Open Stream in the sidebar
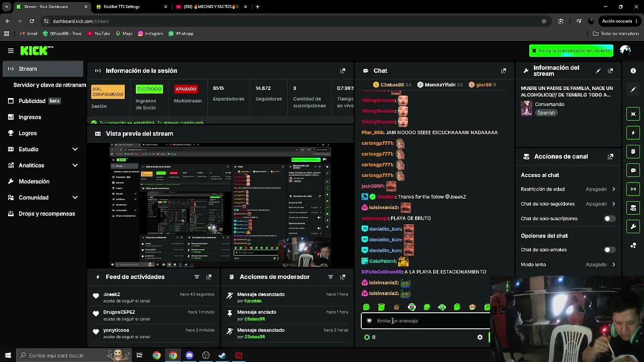Screen dimensions: 644x362 [x=43, y=69]
